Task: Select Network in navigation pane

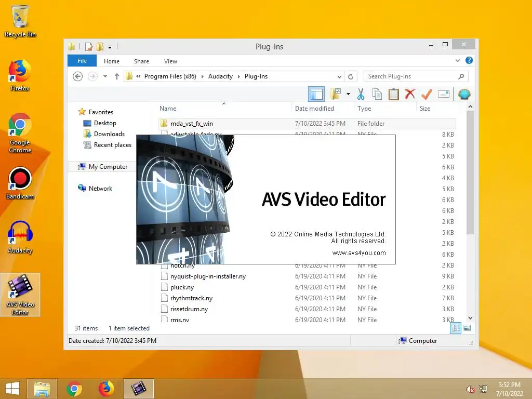Action: pos(100,188)
